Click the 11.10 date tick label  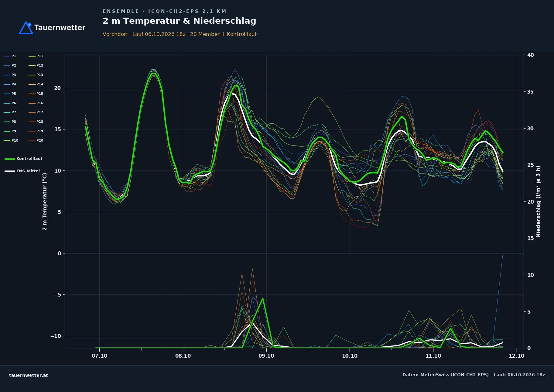(x=433, y=356)
